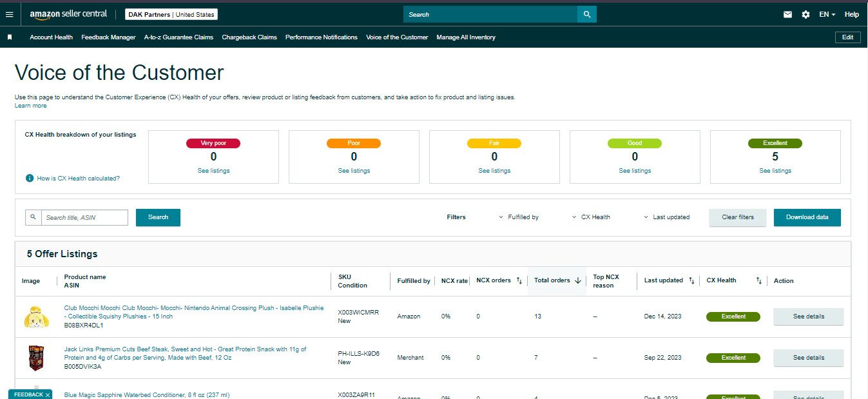This screenshot has height=399, width=868.
Task: Click the Poor orange badge
Action: tap(354, 143)
